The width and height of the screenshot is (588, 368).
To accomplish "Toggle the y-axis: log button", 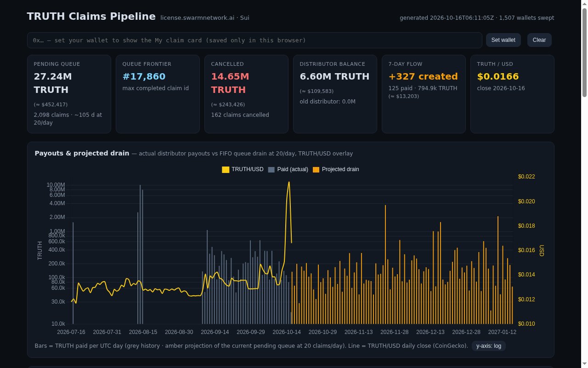I will [x=489, y=346].
